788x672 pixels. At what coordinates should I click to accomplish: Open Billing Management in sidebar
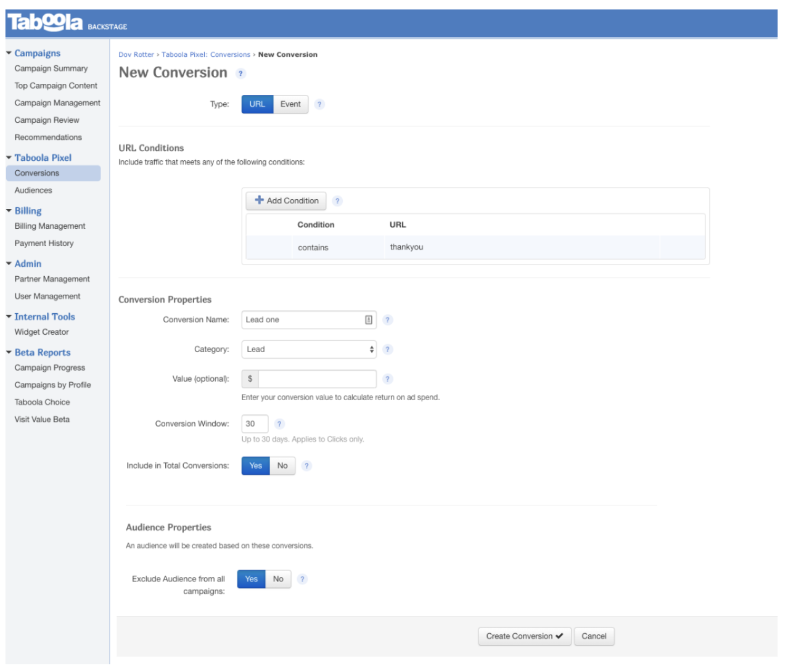[50, 226]
